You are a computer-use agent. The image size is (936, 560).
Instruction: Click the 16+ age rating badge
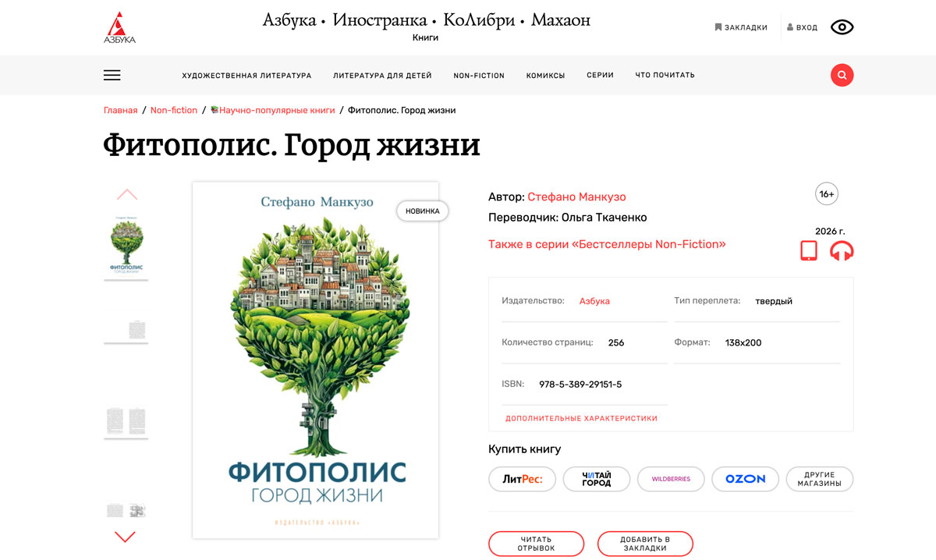827,193
